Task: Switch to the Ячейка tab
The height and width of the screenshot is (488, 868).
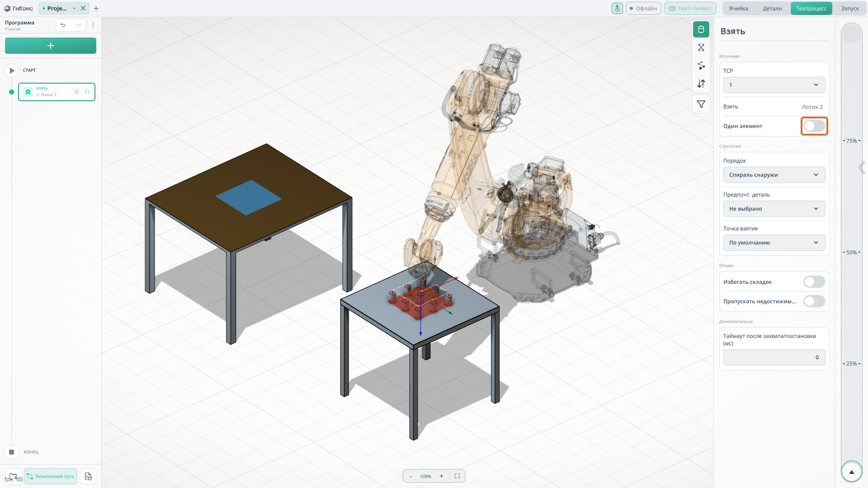Action: 738,8
